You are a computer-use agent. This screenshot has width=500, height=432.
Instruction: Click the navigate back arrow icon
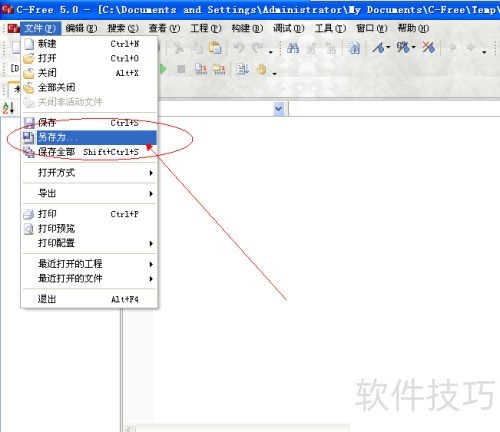pyautogui.click(x=452, y=48)
